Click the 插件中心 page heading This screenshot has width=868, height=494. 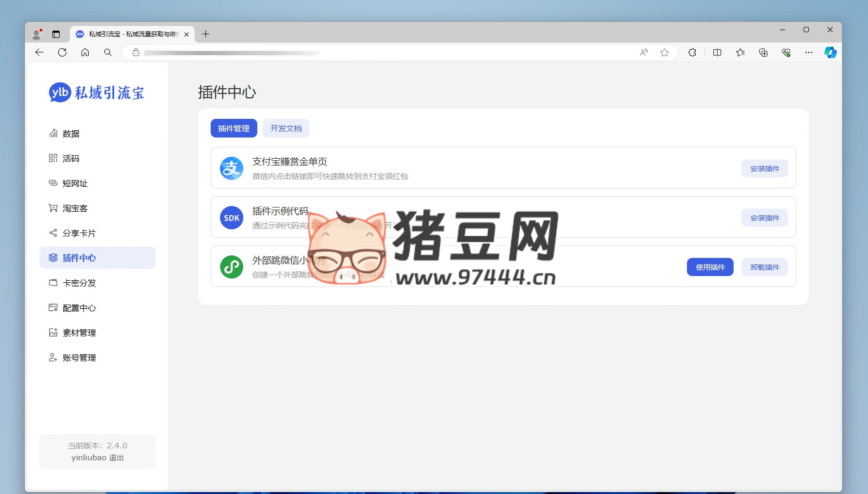click(x=227, y=92)
